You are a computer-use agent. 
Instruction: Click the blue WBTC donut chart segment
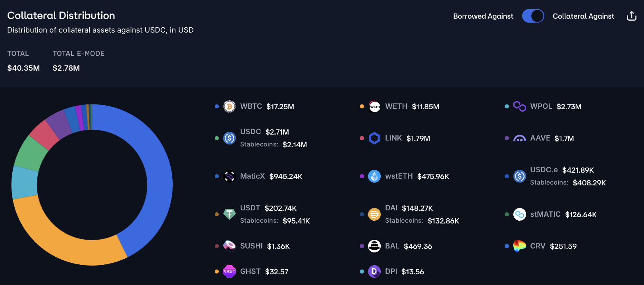159,179
